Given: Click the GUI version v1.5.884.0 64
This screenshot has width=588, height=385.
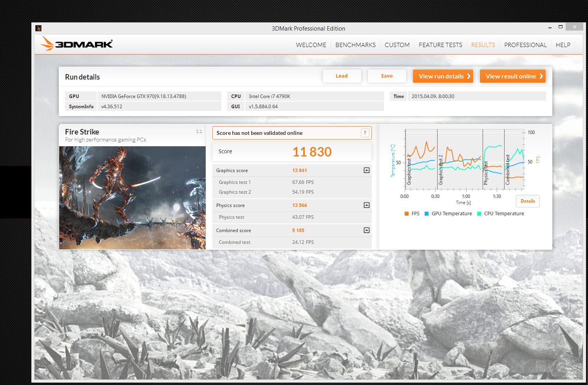Looking at the screenshot, I should pos(263,106).
